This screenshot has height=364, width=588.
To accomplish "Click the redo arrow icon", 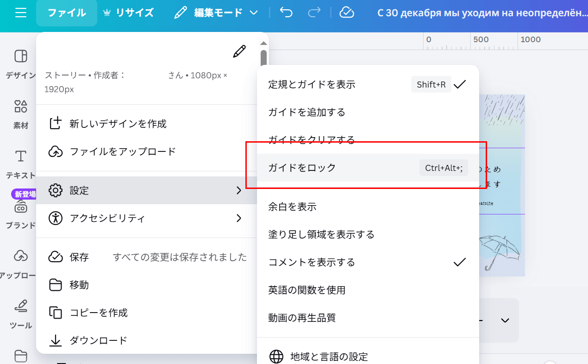I will pyautogui.click(x=314, y=13).
